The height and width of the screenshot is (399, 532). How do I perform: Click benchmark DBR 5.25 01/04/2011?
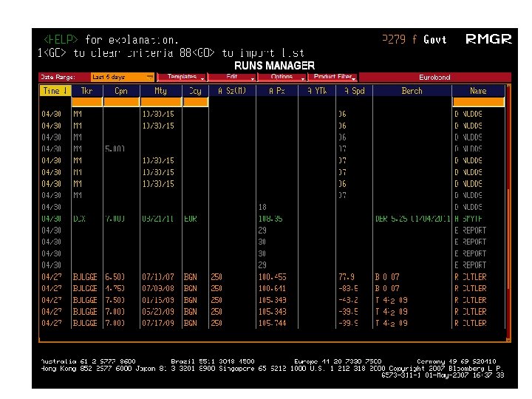412,219
